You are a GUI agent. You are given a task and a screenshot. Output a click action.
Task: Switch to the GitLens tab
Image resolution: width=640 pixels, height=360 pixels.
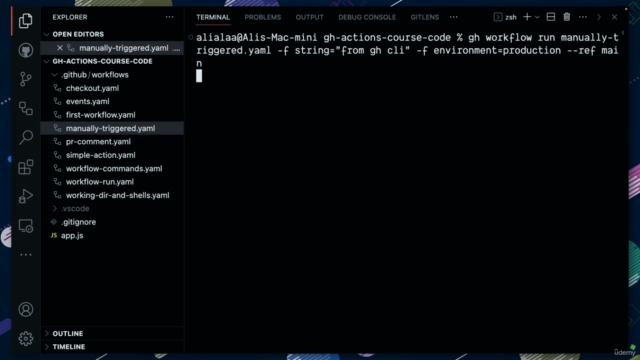(424, 17)
